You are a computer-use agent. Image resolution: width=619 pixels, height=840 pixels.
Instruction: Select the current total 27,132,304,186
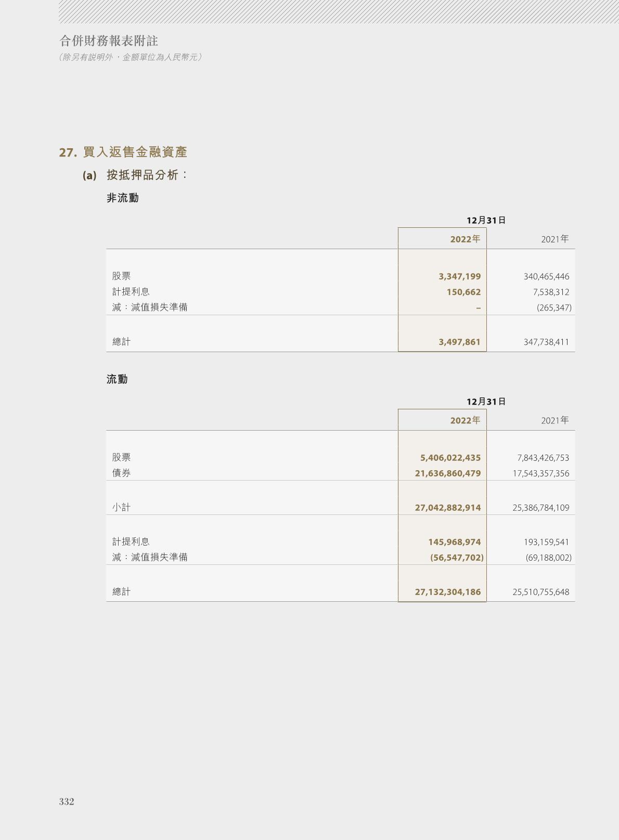pos(447,592)
